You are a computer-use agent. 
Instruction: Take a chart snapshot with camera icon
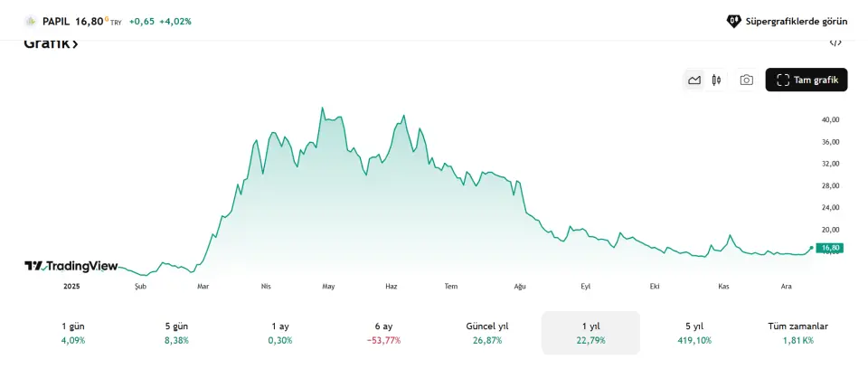coord(746,80)
